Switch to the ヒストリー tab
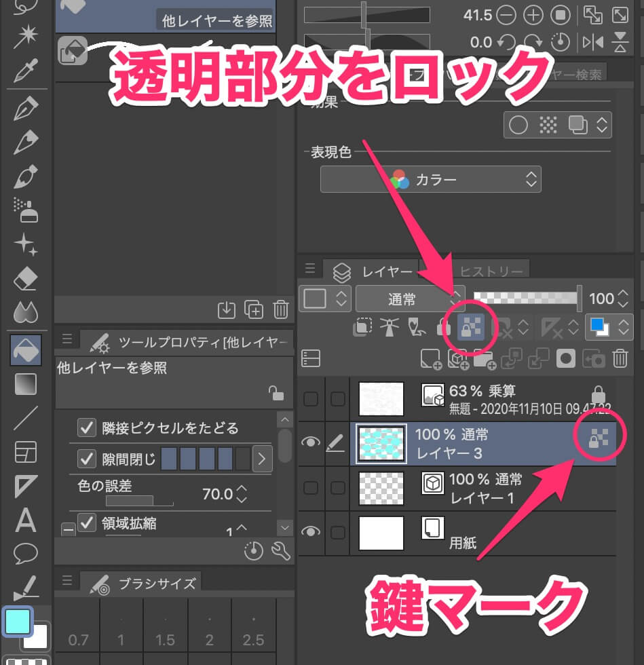This screenshot has width=644, height=665. click(x=492, y=271)
